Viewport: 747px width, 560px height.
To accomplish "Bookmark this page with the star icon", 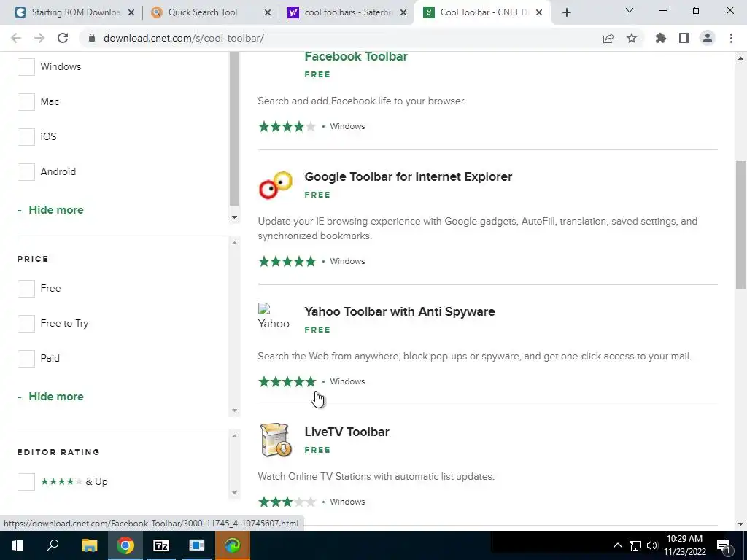I will [x=632, y=38].
